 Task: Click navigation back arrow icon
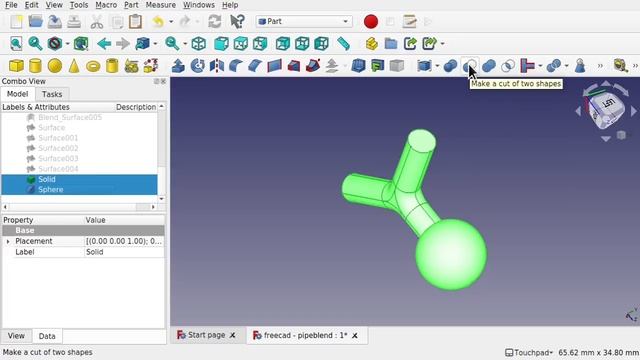click(x=104, y=44)
